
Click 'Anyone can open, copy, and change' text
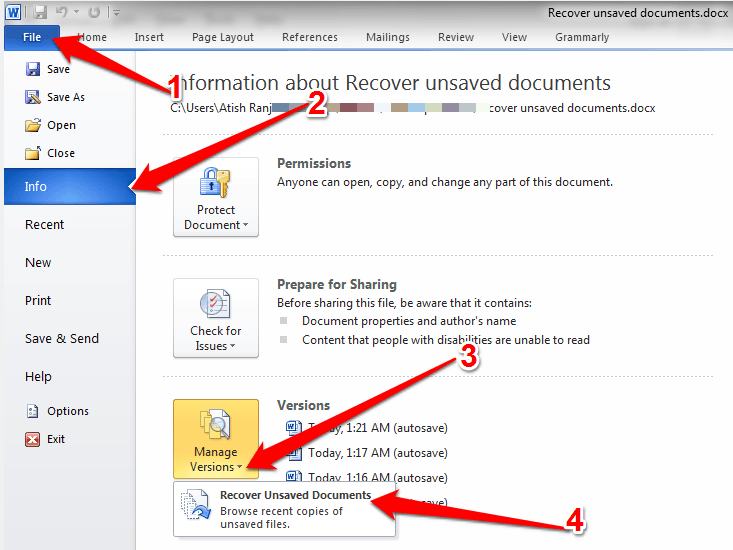point(445,182)
